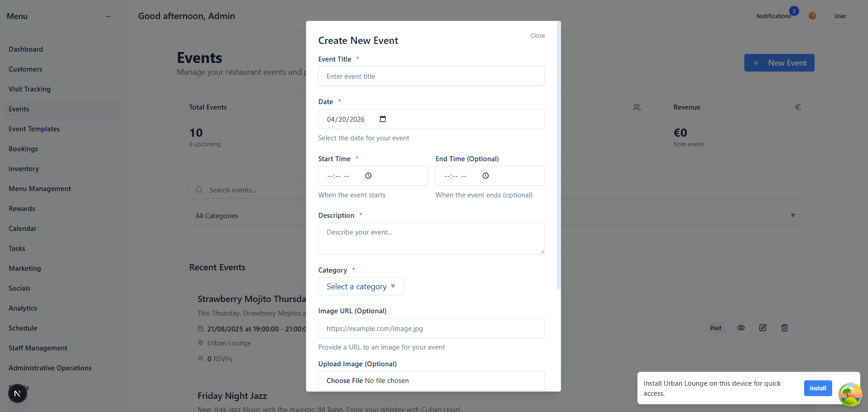Image resolution: width=868 pixels, height=412 pixels.
Task: Click dropdown arrow at right of filter row
Action: tap(793, 216)
